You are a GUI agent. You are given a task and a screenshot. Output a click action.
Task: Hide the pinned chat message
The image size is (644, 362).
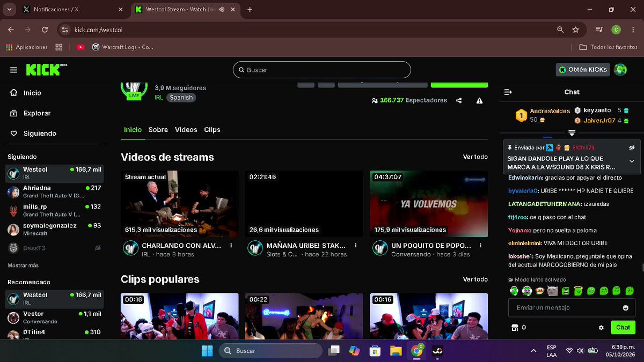[x=632, y=147]
